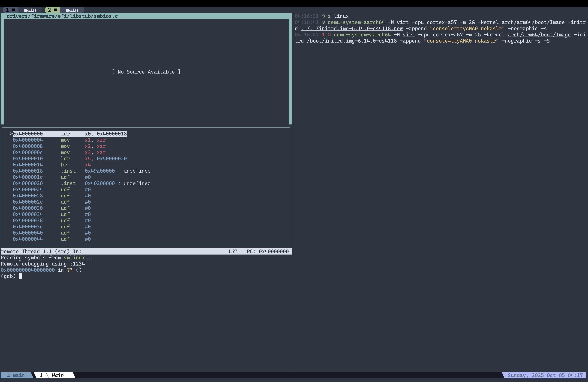Click terminal icon in active tab 2

pos(56,10)
